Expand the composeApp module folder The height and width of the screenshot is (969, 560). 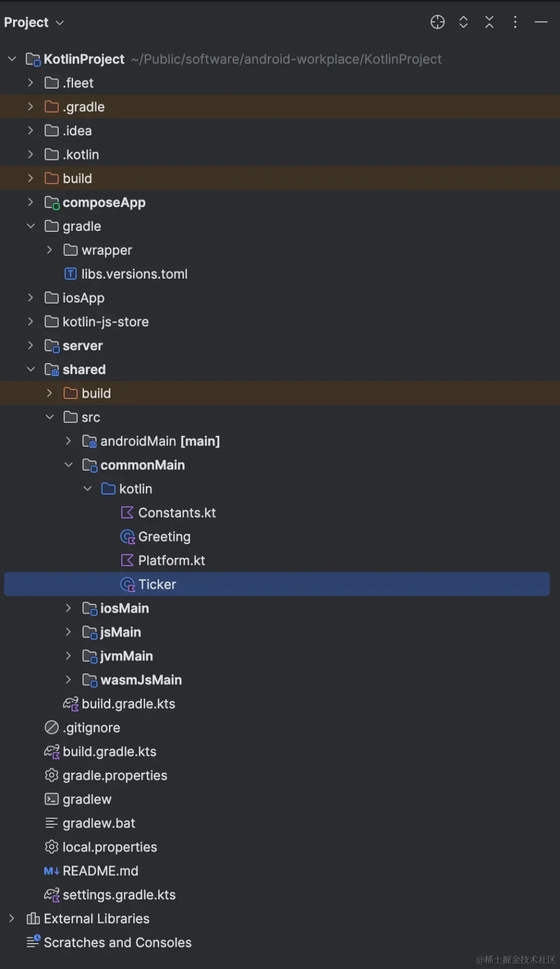point(31,202)
